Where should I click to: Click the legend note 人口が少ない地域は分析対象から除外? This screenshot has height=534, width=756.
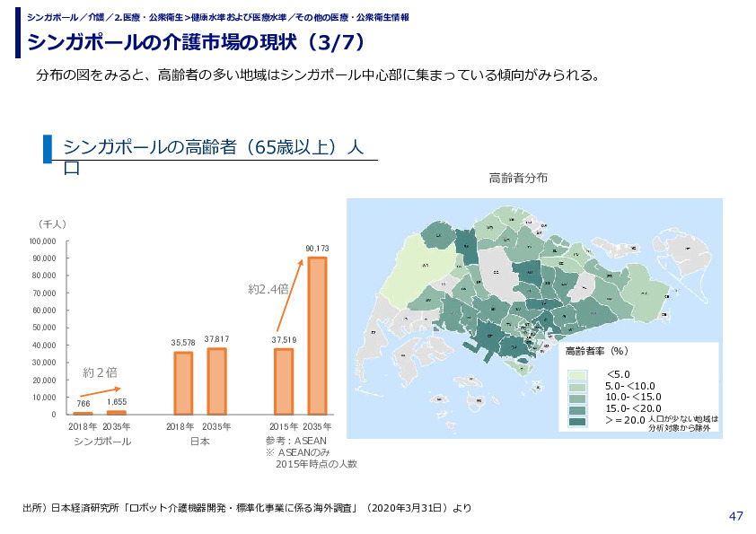683,423
